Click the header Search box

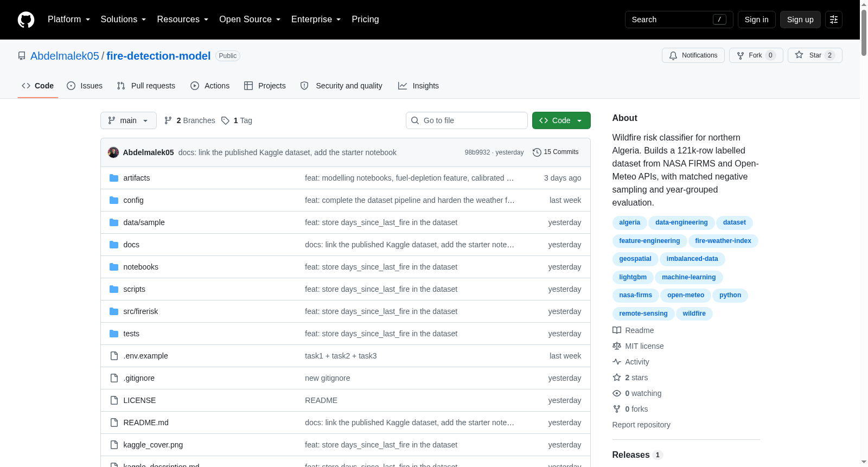tap(679, 20)
